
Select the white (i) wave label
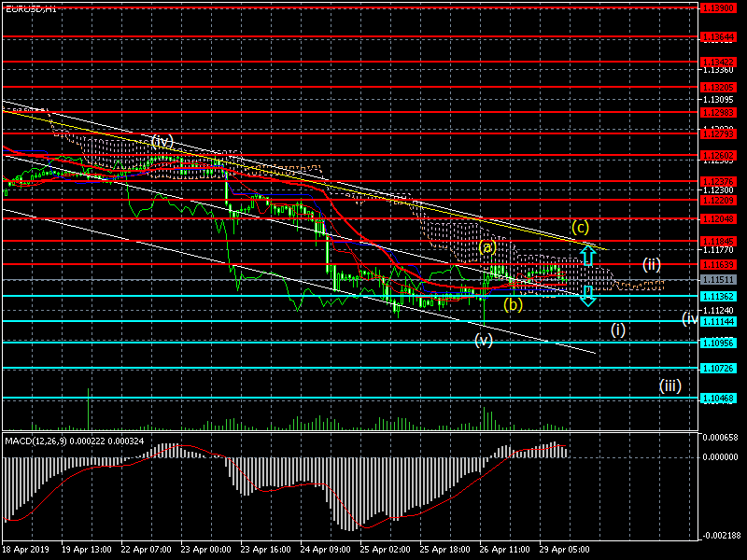coord(618,330)
